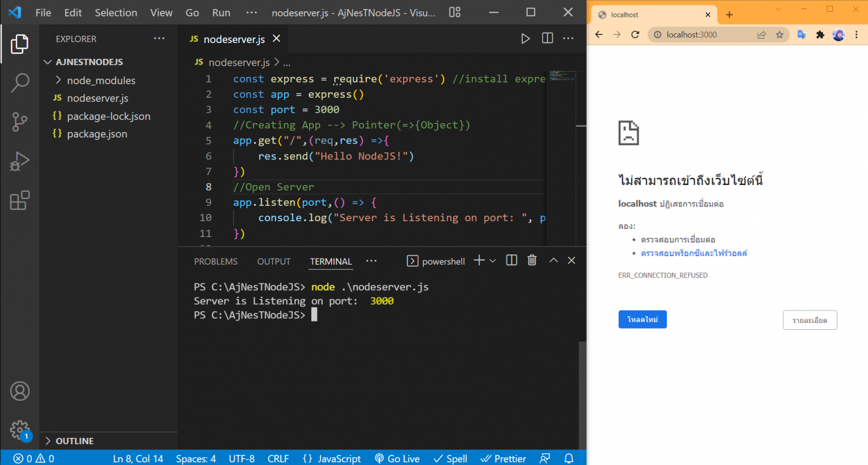Click the localhost:3000 address bar
The width and height of the screenshot is (868, 465).
tap(701, 35)
